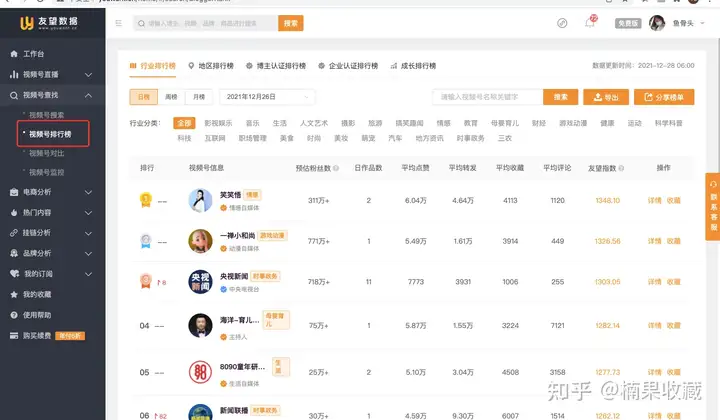Image resolution: width=720 pixels, height=420 pixels.
Task: Expand the 我的订阅 sidebar section
Action: tap(89, 274)
